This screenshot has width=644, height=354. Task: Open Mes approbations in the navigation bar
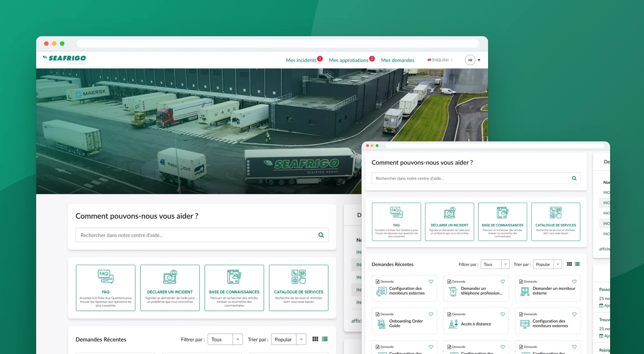(349, 60)
